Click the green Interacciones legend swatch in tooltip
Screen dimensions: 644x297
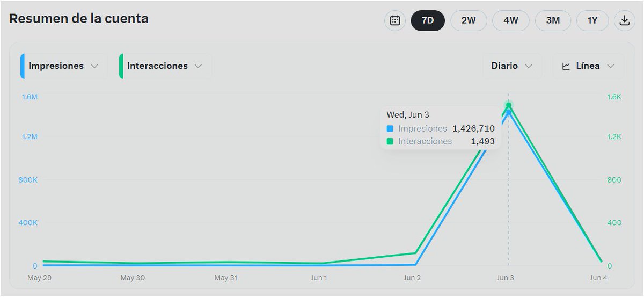coord(390,142)
